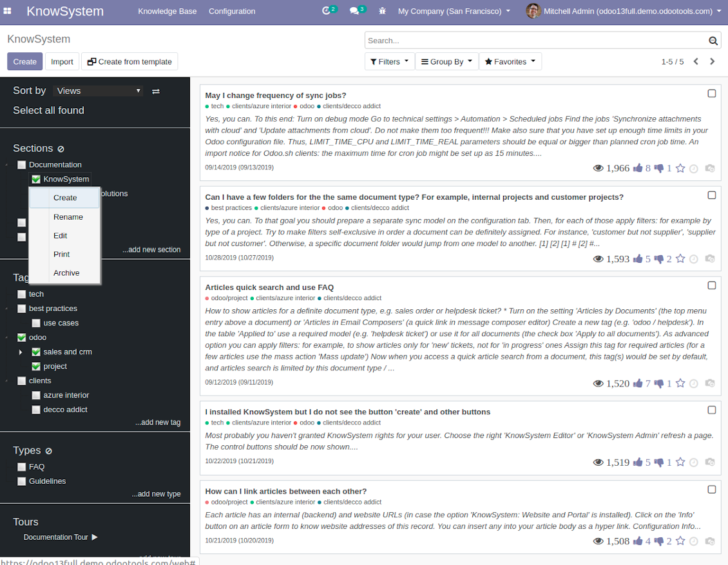
Task: Dislike the 'Articles quick search' article
Action: [659, 383]
